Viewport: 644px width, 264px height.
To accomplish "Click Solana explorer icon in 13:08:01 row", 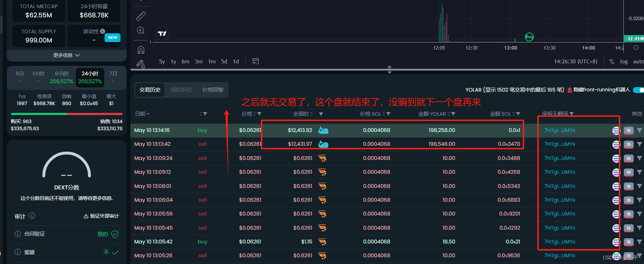I will coord(616,186).
